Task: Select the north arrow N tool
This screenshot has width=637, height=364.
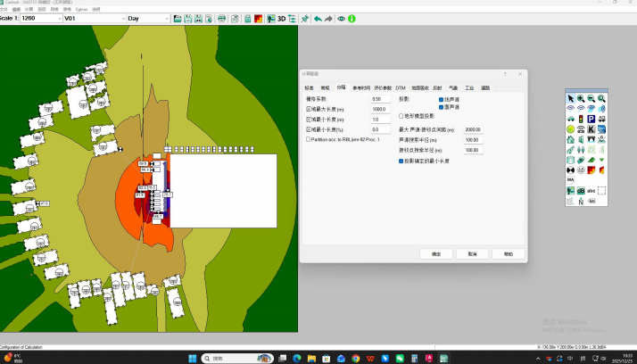Action: coord(581,201)
